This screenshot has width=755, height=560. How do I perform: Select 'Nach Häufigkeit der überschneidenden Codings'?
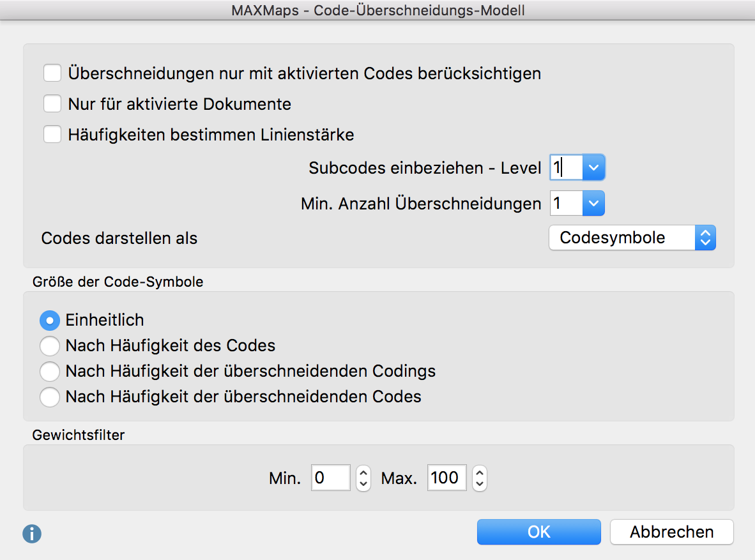pos(50,371)
